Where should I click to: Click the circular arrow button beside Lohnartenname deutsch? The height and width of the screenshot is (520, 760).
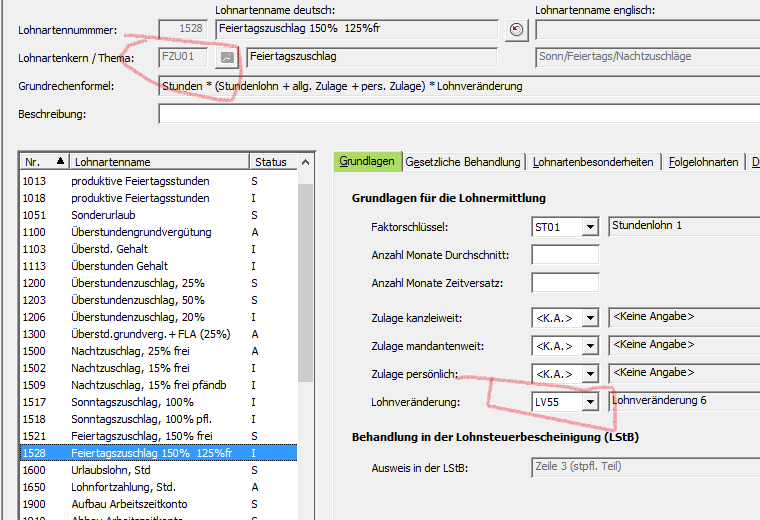pos(516,30)
